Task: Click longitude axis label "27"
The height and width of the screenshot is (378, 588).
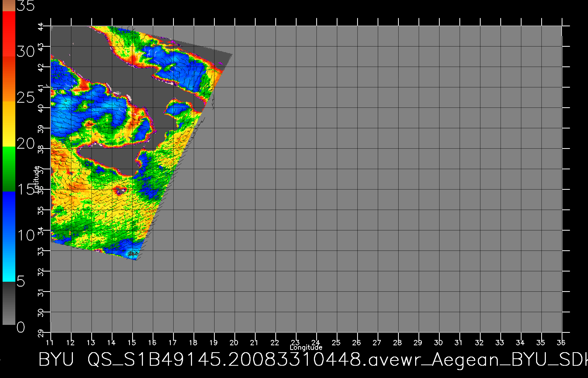Action: pos(377,342)
